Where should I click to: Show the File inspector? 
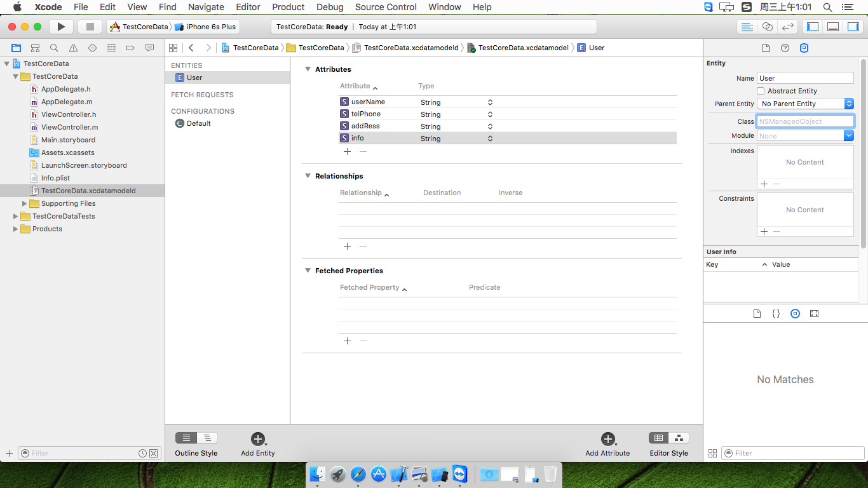pos(766,48)
